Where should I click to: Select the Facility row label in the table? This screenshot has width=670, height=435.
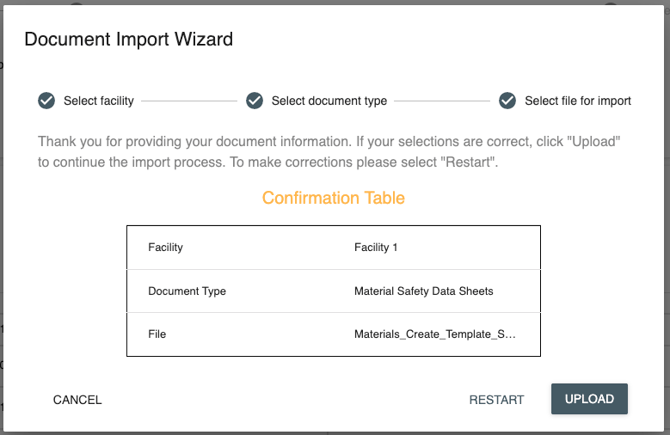point(165,247)
